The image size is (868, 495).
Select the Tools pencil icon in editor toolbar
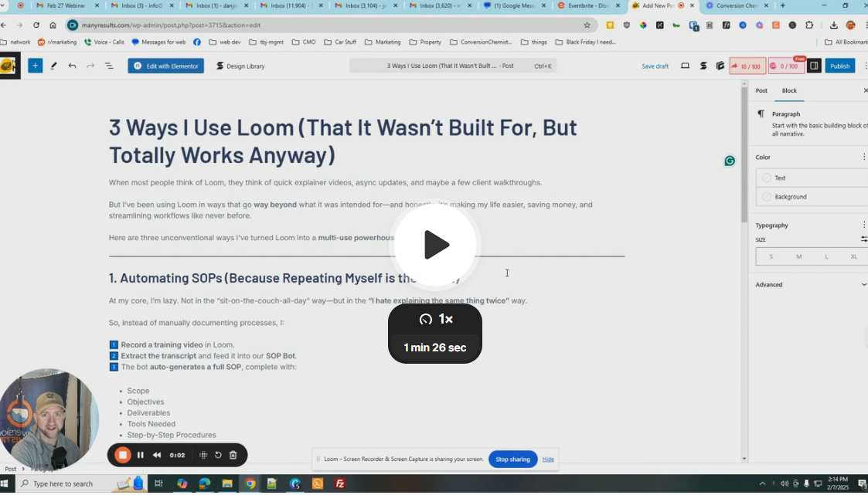coord(53,66)
